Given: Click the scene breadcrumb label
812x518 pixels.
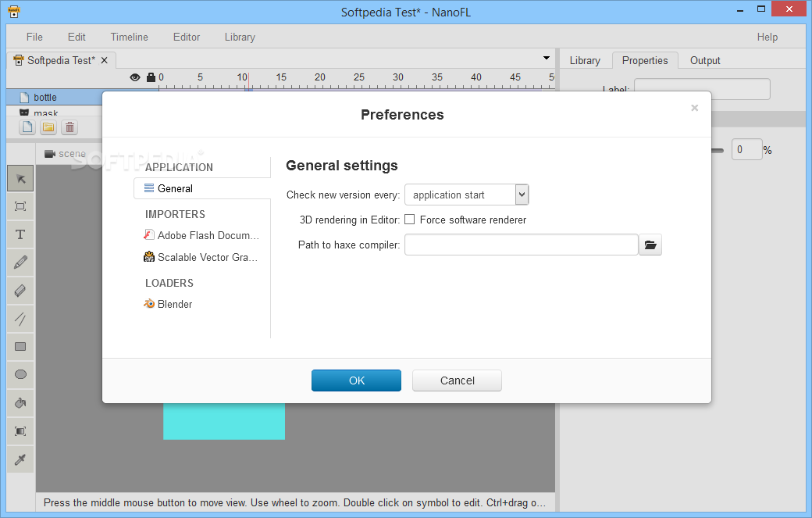Looking at the screenshot, I should pyautogui.click(x=72, y=154).
